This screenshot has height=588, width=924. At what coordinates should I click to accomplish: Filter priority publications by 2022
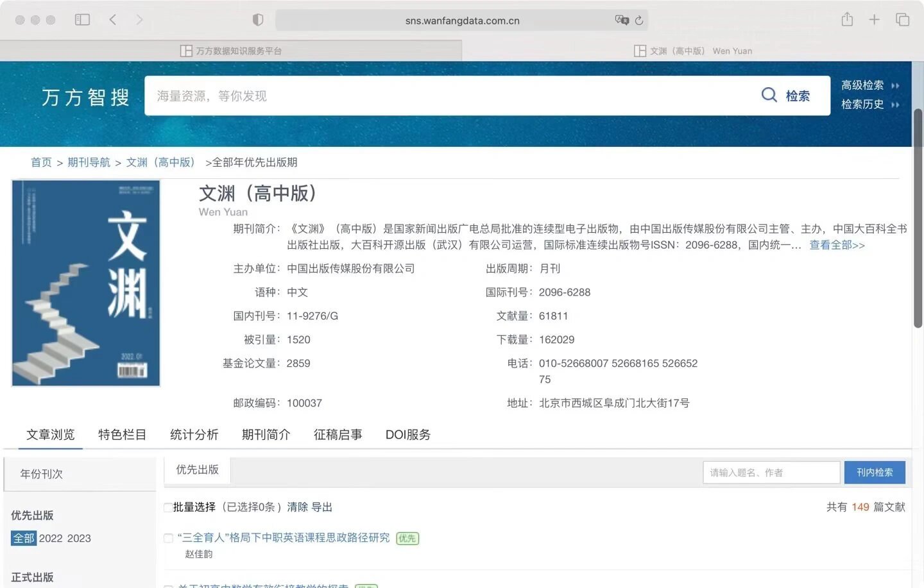51,539
